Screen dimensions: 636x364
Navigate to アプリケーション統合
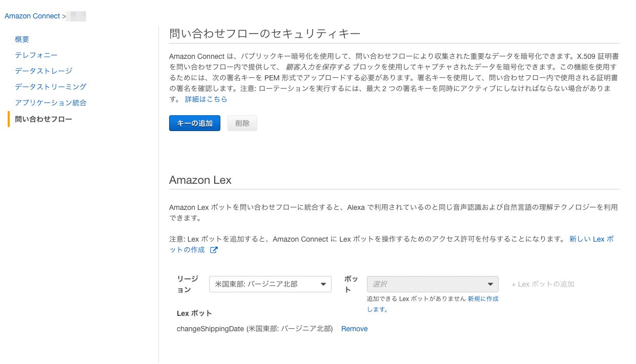coord(51,103)
